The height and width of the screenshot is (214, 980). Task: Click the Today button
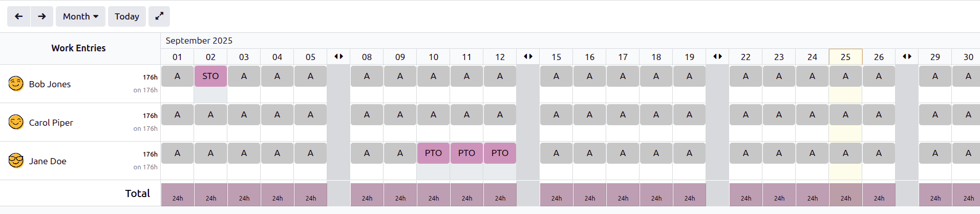(127, 16)
